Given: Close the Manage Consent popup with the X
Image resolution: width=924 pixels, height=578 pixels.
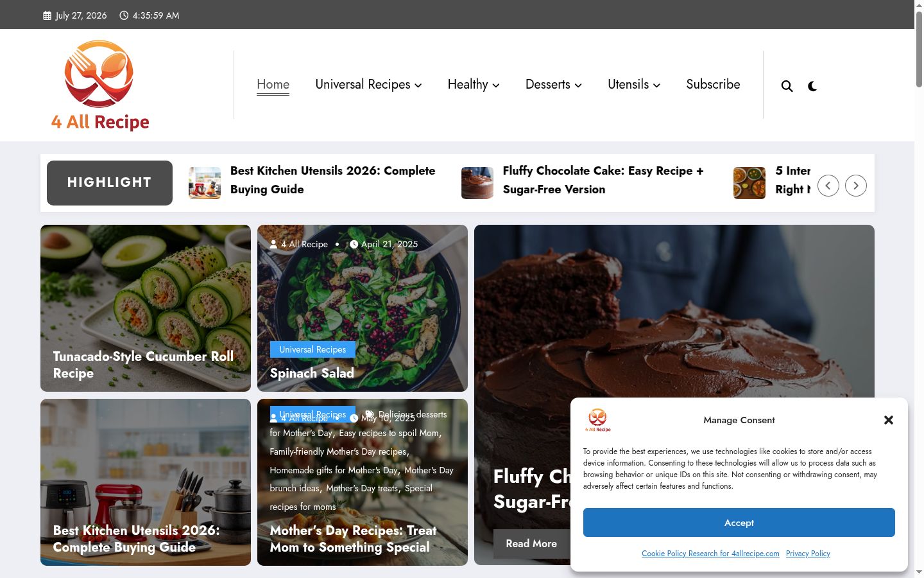Looking at the screenshot, I should (889, 420).
